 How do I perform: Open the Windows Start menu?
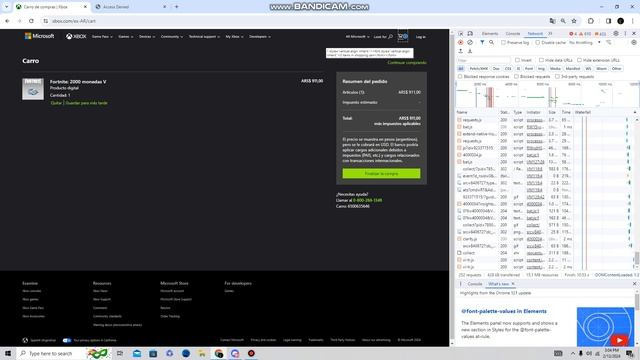coord(8,353)
